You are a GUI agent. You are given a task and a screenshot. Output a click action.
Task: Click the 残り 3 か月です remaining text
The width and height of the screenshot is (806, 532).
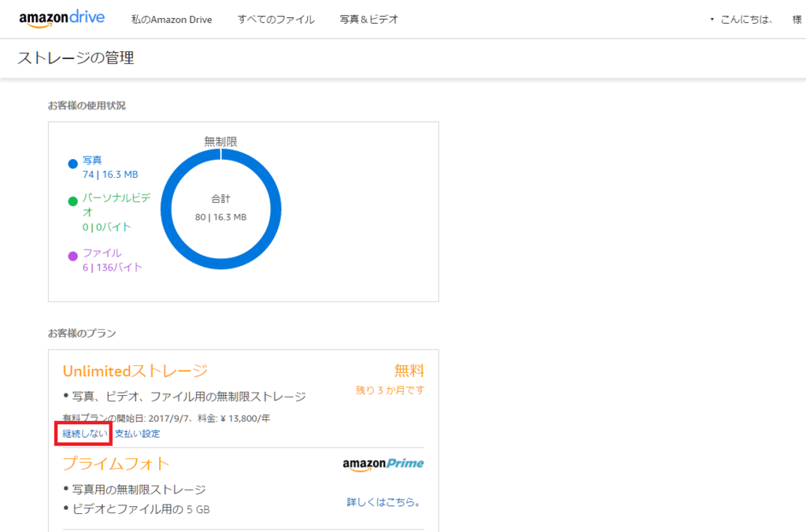point(390,390)
